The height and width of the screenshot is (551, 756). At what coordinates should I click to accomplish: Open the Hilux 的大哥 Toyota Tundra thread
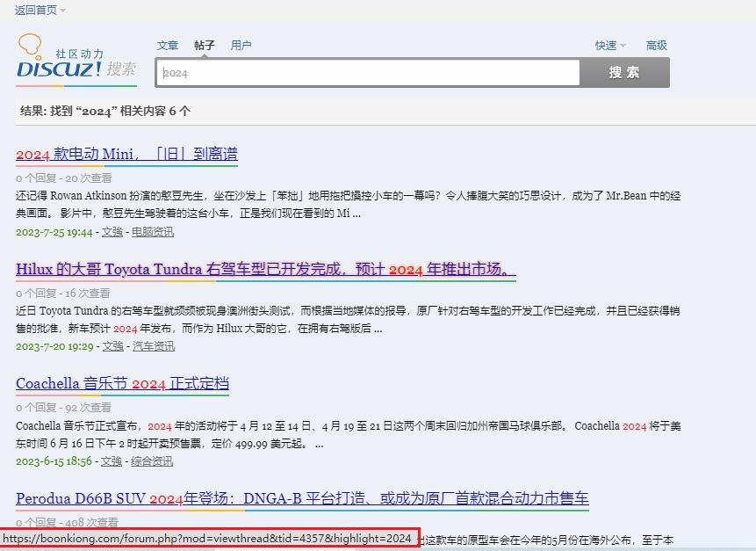click(x=266, y=269)
